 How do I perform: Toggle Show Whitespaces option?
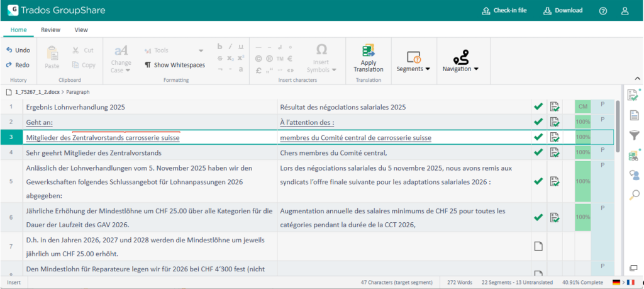(x=174, y=65)
